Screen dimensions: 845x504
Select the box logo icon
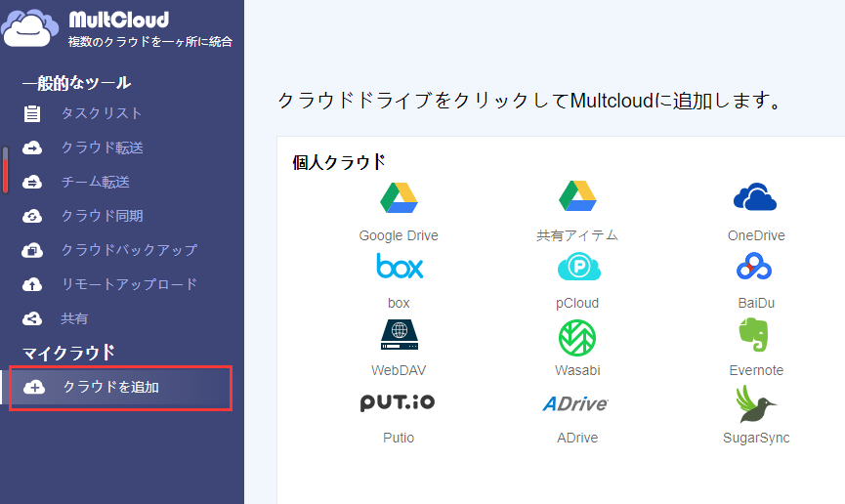coord(400,266)
